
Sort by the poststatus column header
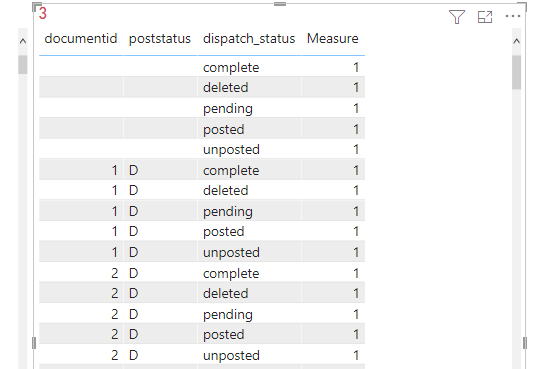click(160, 39)
